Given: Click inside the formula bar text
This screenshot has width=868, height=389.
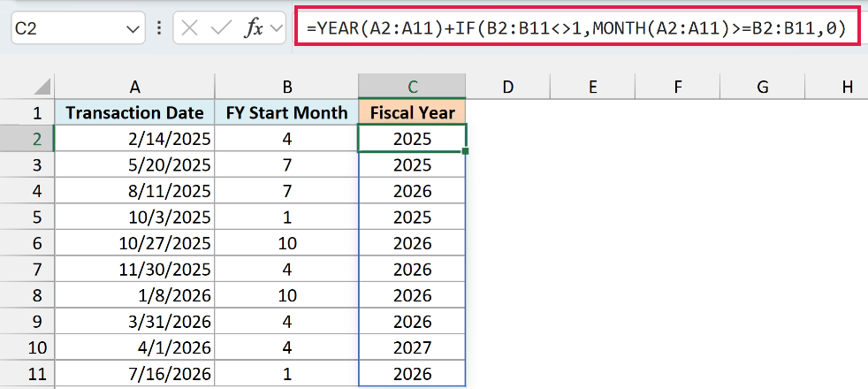Looking at the screenshot, I should [x=575, y=27].
